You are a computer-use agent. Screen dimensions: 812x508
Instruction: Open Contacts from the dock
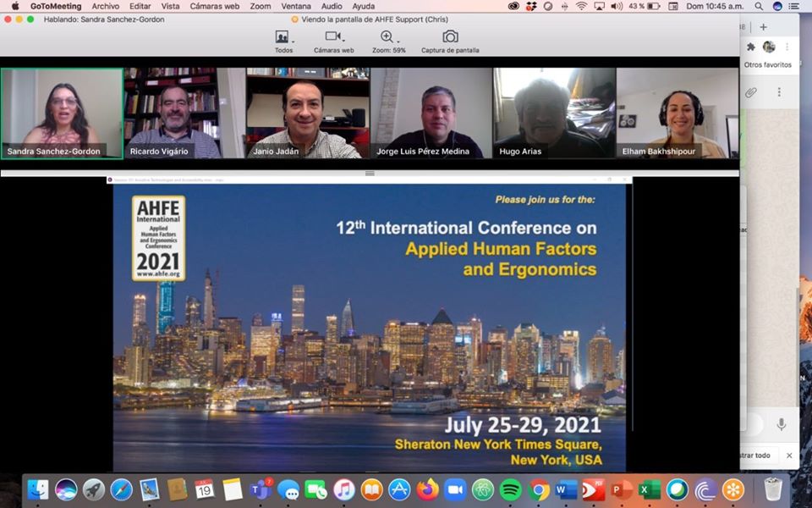[x=177, y=489]
